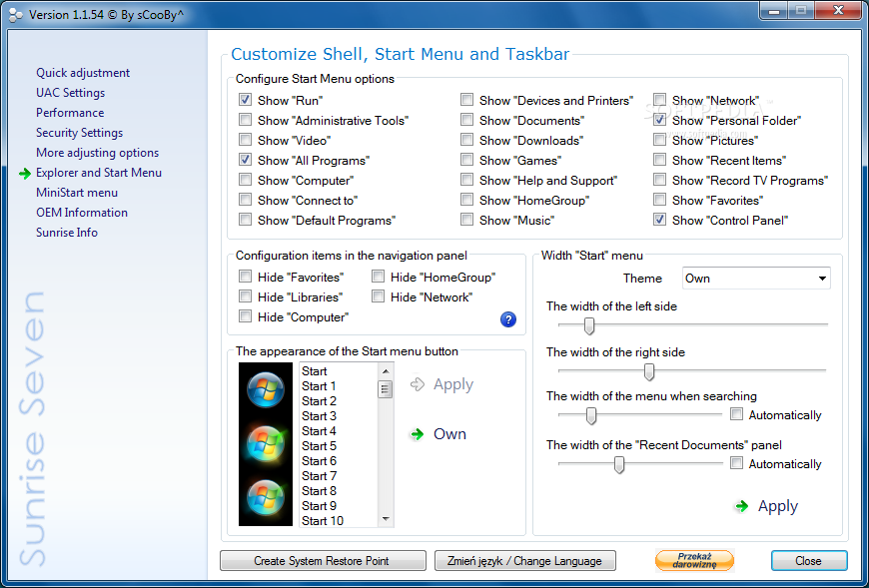
Task: Click the green arrow beside Start width Apply
Action: click(x=741, y=506)
